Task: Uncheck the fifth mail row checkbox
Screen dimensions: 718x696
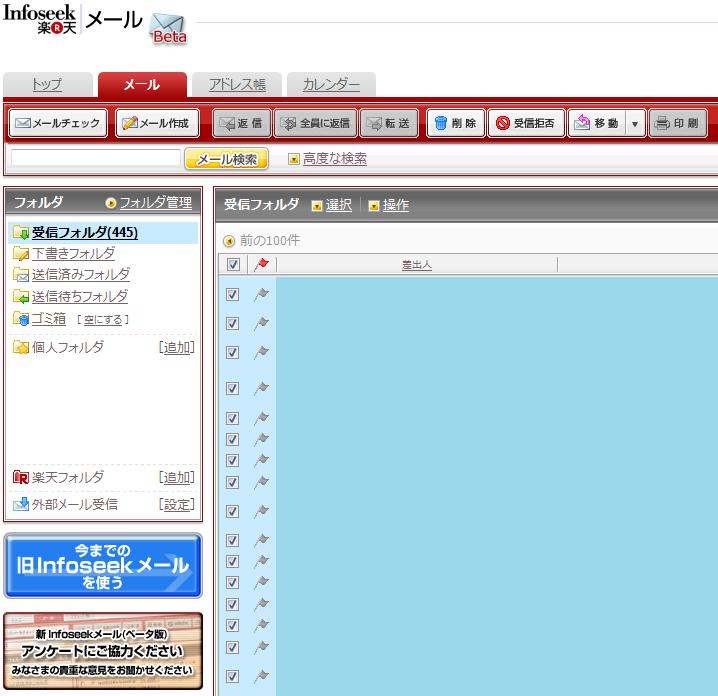Action: tap(233, 418)
